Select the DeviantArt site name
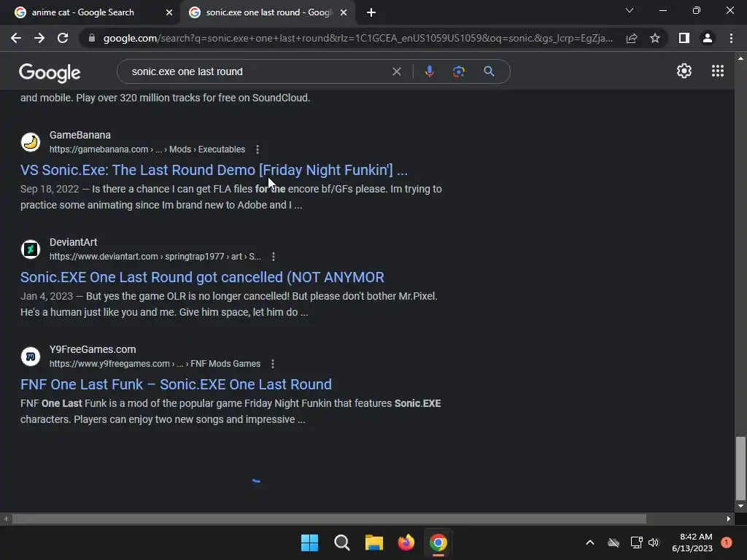 pos(74,242)
